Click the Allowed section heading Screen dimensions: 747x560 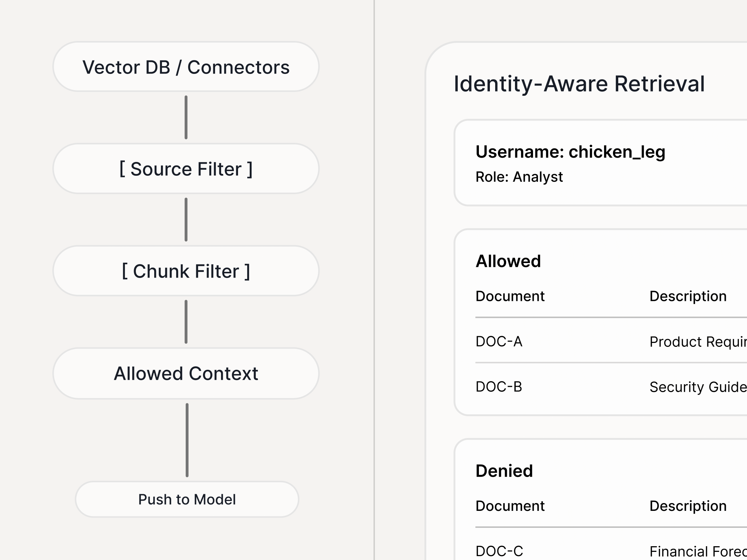tap(508, 261)
